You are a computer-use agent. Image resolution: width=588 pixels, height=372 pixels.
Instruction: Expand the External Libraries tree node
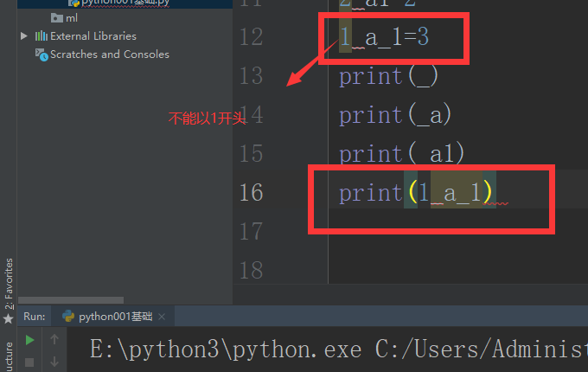(x=24, y=36)
